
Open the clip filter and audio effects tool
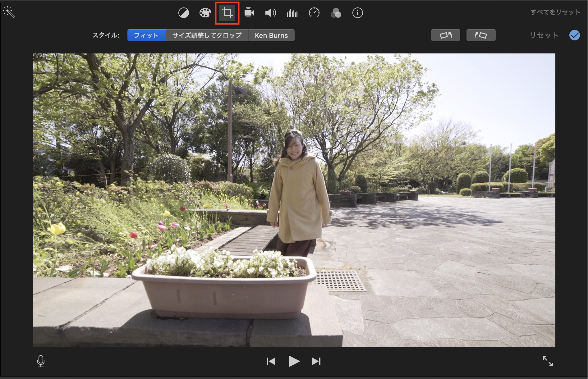point(336,13)
